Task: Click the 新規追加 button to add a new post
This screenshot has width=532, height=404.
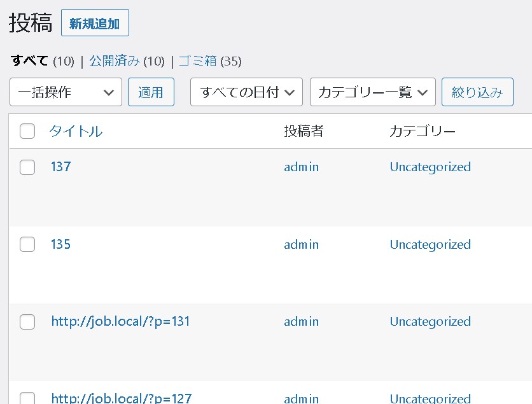Action: (x=95, y=22)
